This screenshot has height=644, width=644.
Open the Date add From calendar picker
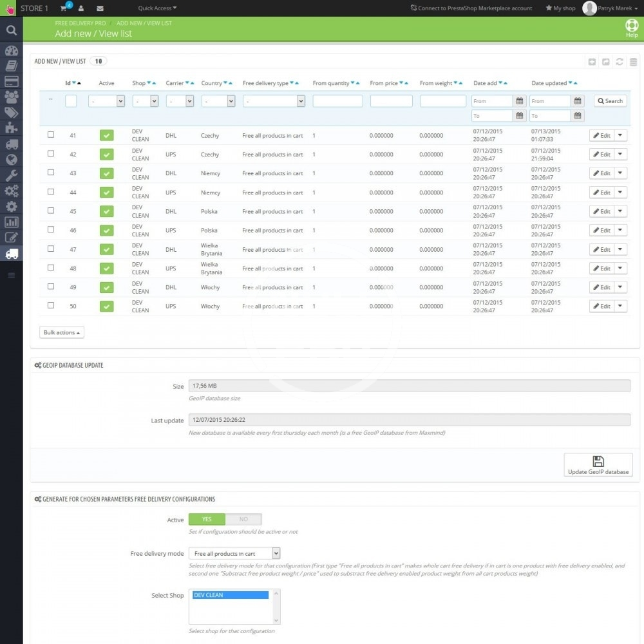coord(520,101)
